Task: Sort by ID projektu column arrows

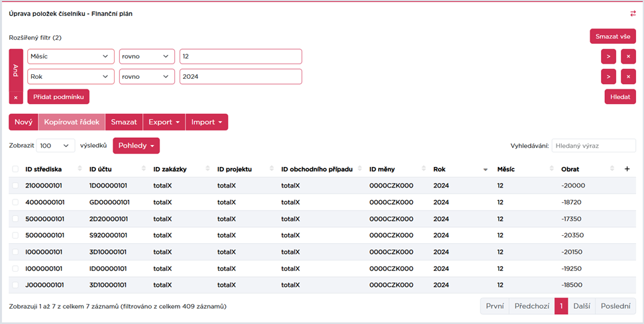Action: 272,169
